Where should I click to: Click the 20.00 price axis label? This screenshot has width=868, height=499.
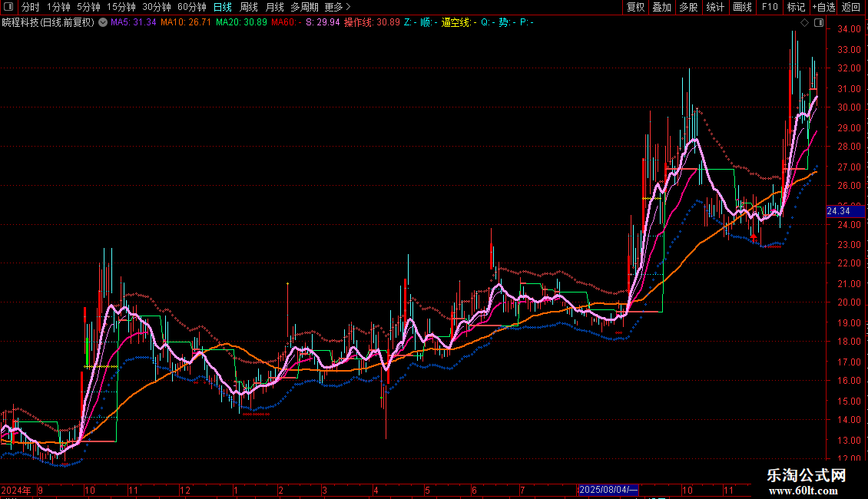pos(849,302)
